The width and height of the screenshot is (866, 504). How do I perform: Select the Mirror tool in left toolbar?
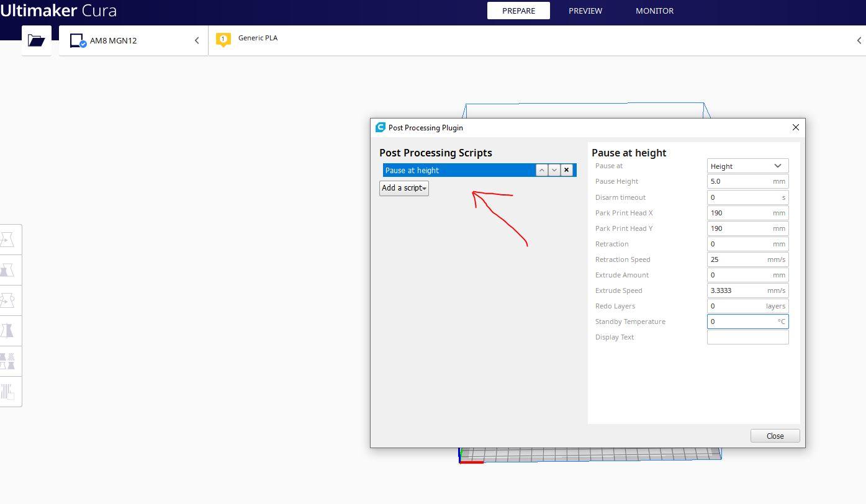(x=7, y=331)
